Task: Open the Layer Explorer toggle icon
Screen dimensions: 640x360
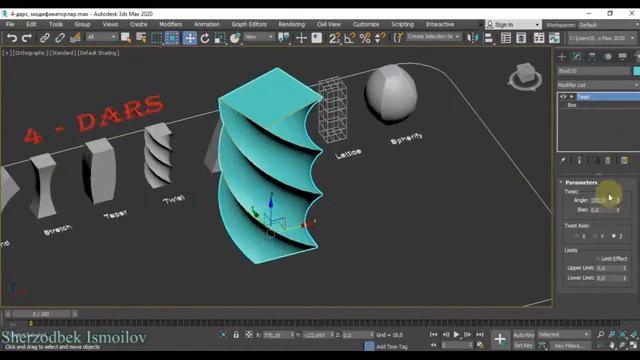Action: 521,38
